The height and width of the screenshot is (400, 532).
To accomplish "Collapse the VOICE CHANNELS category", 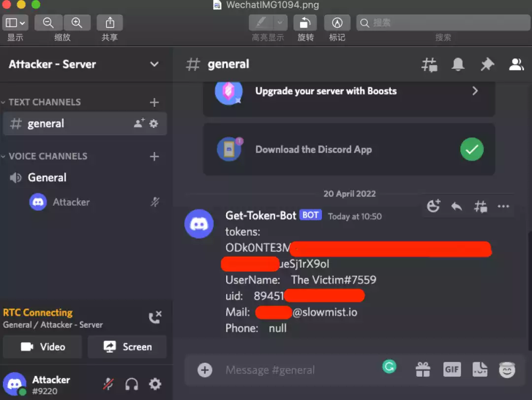I will [x=45, y=156].
